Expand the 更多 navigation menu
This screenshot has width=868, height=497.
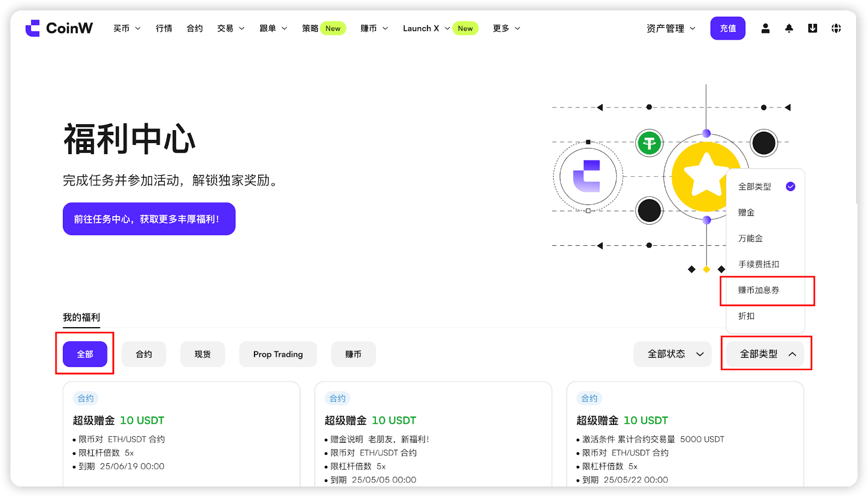coord(507,28)
